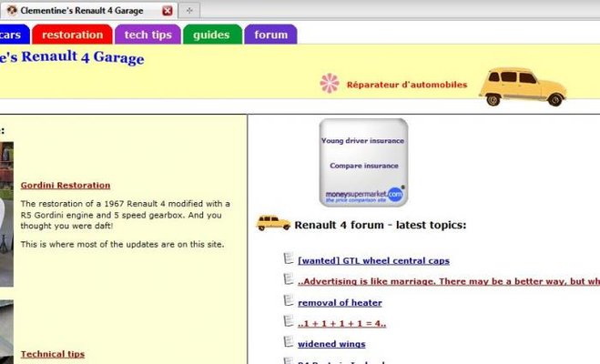Open the Technical tips link
This screenshot has width=600, height=364.
[x=53, y=354]
